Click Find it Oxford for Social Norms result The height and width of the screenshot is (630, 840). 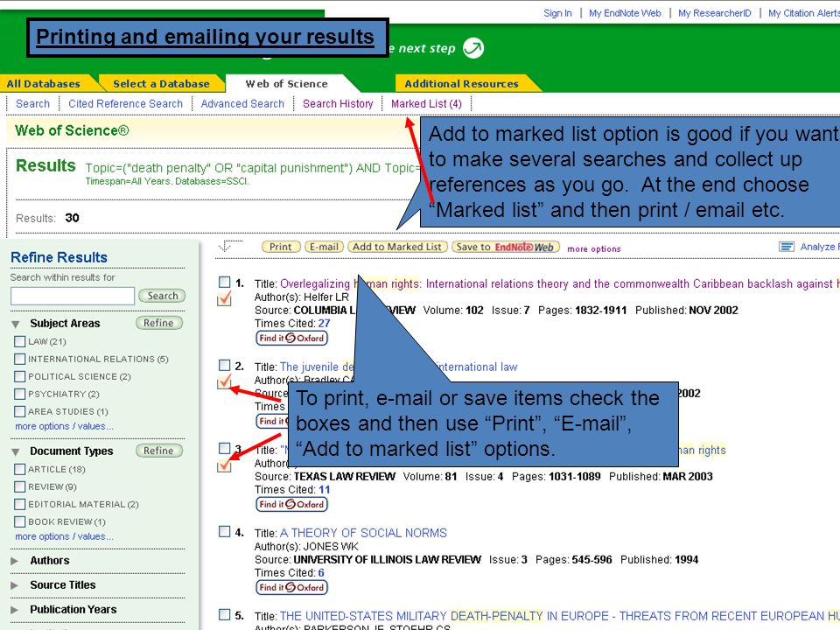(291, 587)
